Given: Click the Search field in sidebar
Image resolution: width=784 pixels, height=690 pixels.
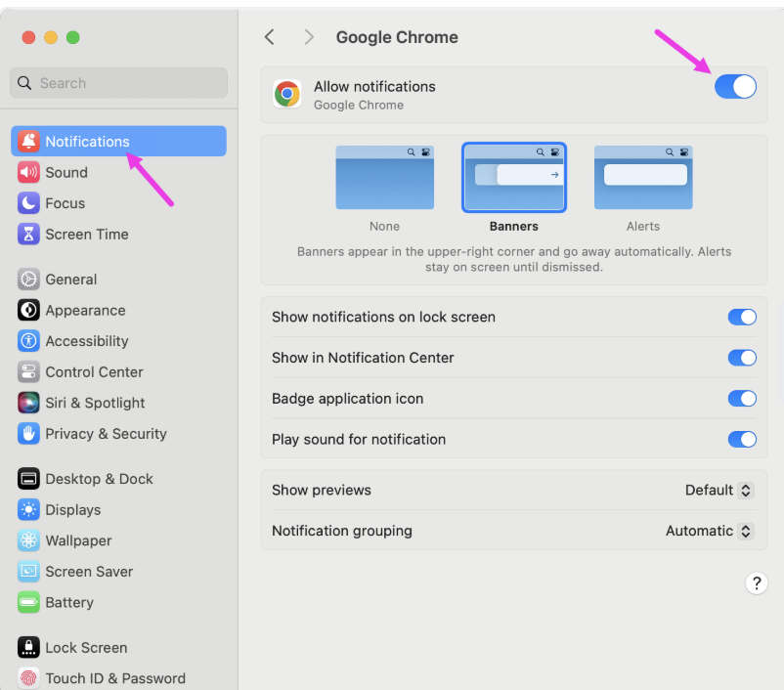Looking at the screenshot, I should click(x=119, y=83).
